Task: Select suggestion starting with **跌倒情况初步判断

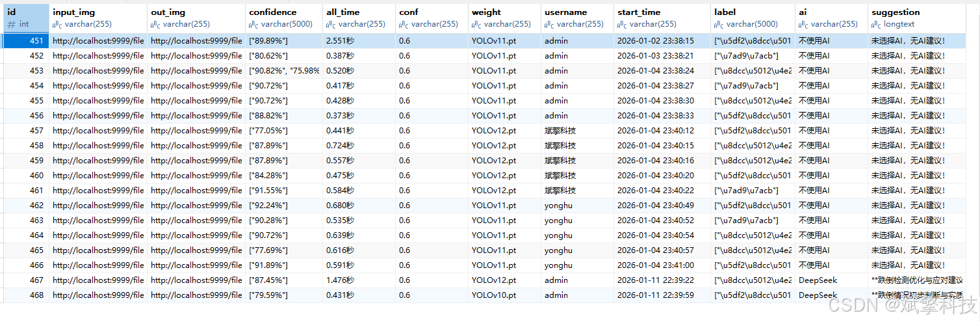Action: (x=917, y=295)
